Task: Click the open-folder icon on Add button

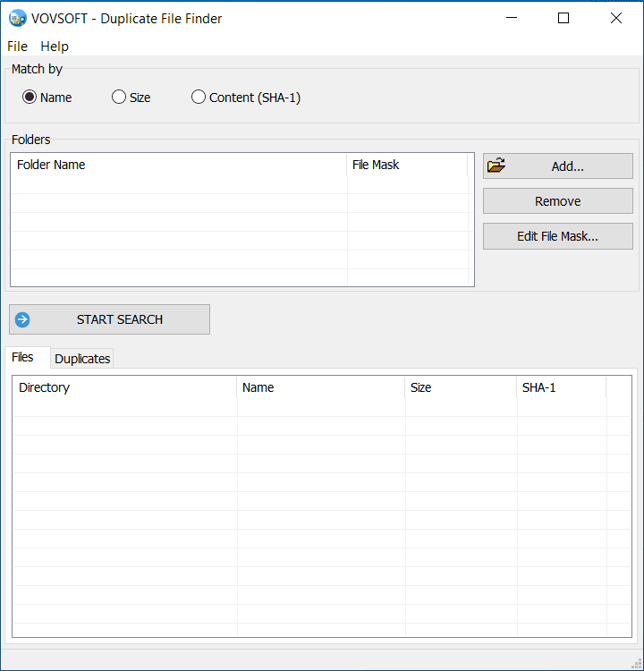Action: point(496,166)
